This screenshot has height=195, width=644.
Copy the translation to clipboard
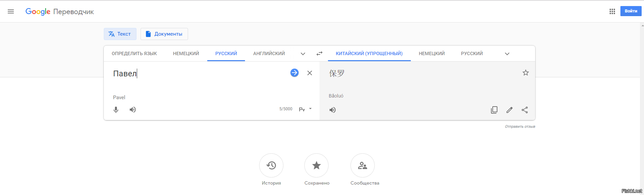(494, 110)
